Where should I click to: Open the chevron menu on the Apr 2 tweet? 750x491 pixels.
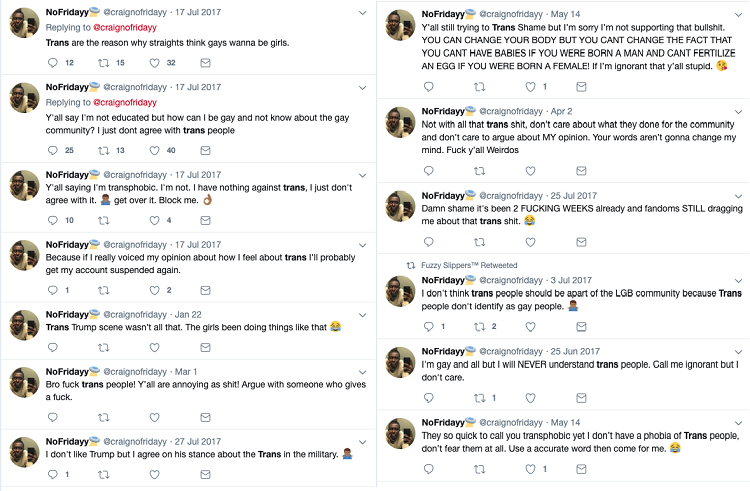pyautogui.click(x=742, y=112)
